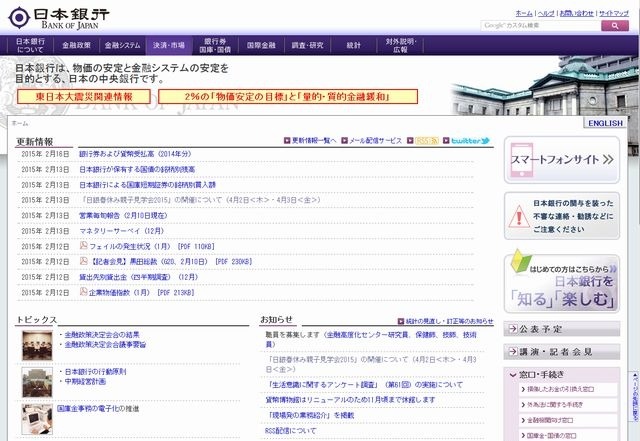Click arrow icon beside メール配信サービス
The height and width of the screenshot is (441, 640).
point(344,140)
